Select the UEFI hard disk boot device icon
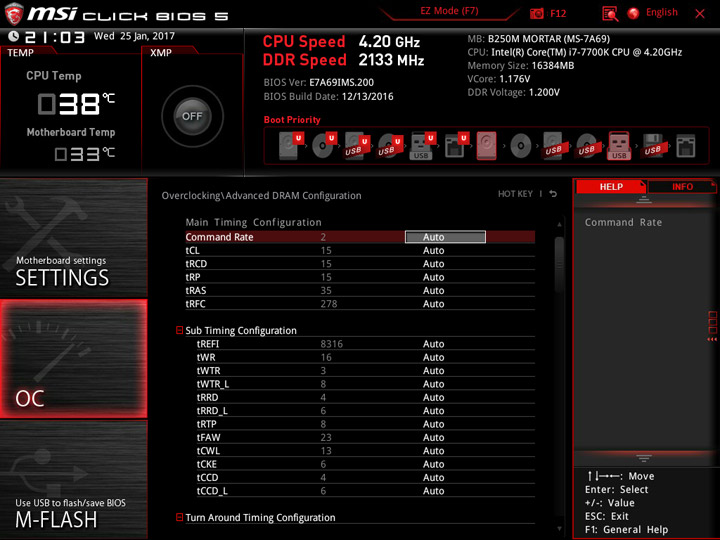This screenshot has height=540, width=720. click(291, 146)
